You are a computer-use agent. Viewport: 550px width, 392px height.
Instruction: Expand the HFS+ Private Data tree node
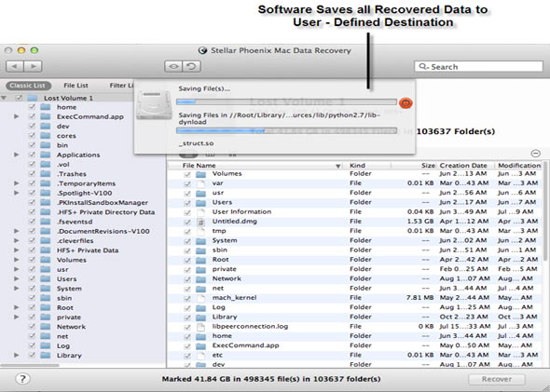pyautogui.click(x=17, y=250)
